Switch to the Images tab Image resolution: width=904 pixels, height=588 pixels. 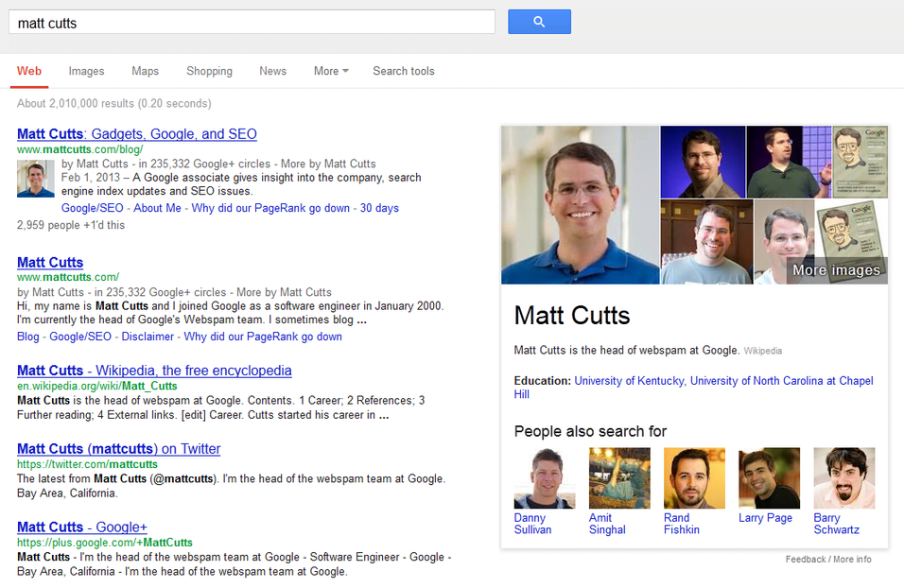coord(86,71)
